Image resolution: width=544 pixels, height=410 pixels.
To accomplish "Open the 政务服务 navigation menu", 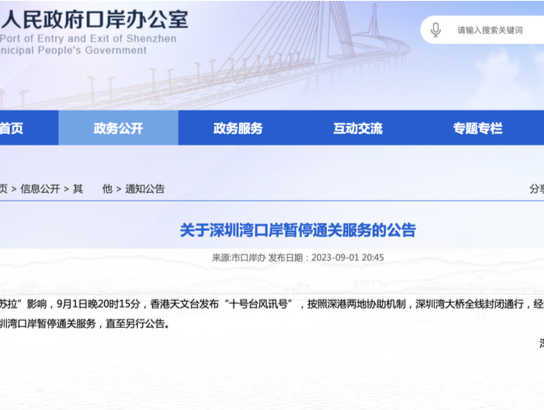I will (238, 128).
